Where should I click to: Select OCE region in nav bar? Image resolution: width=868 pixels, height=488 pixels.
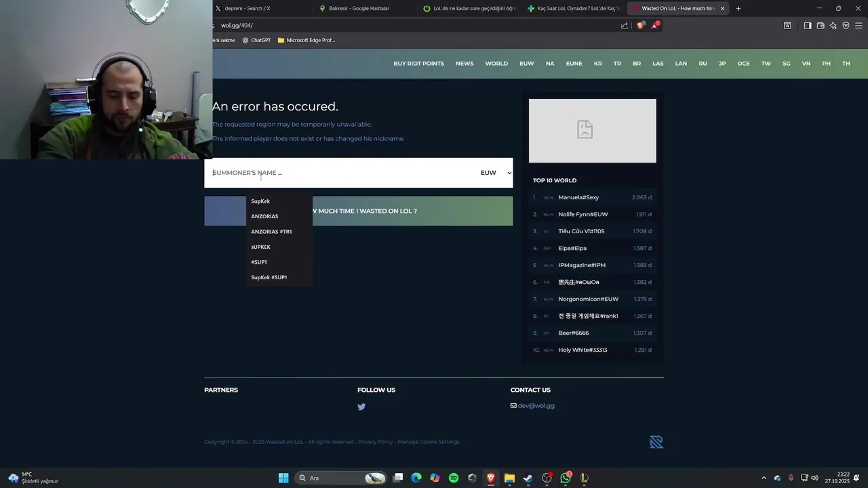[743, 64]
